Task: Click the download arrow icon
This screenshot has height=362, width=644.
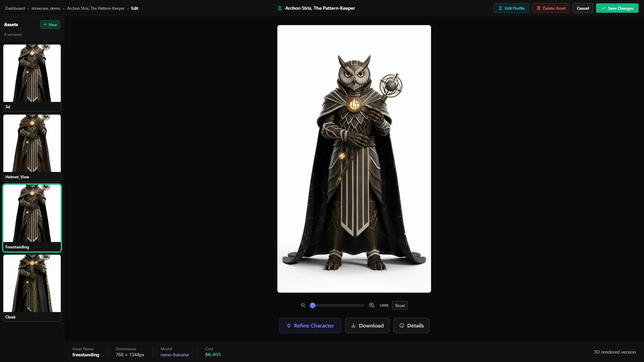Action: [x=353, y=325]
